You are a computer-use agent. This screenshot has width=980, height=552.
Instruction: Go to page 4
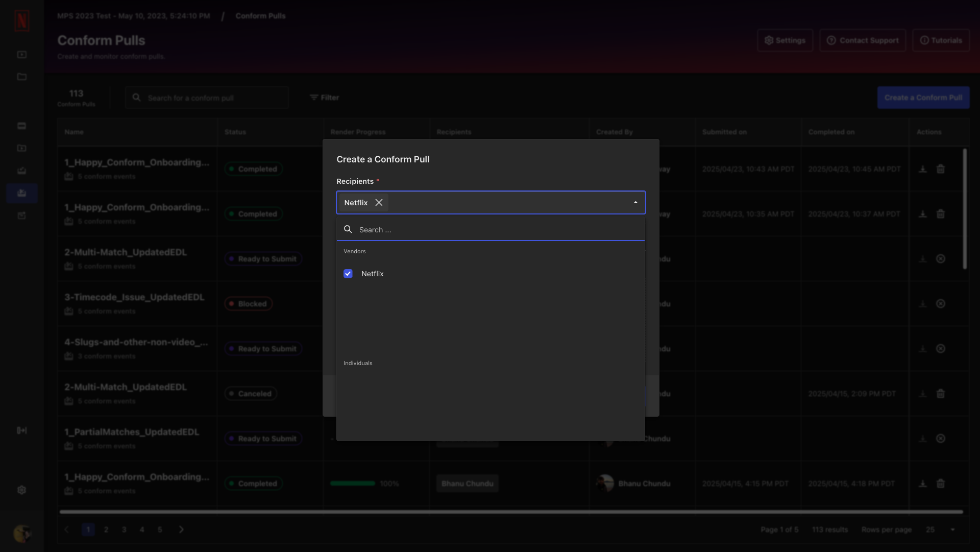tap(142, 530)
